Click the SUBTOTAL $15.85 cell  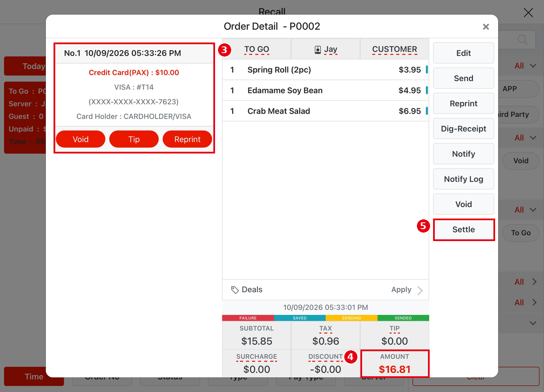(x=257, y=335)
